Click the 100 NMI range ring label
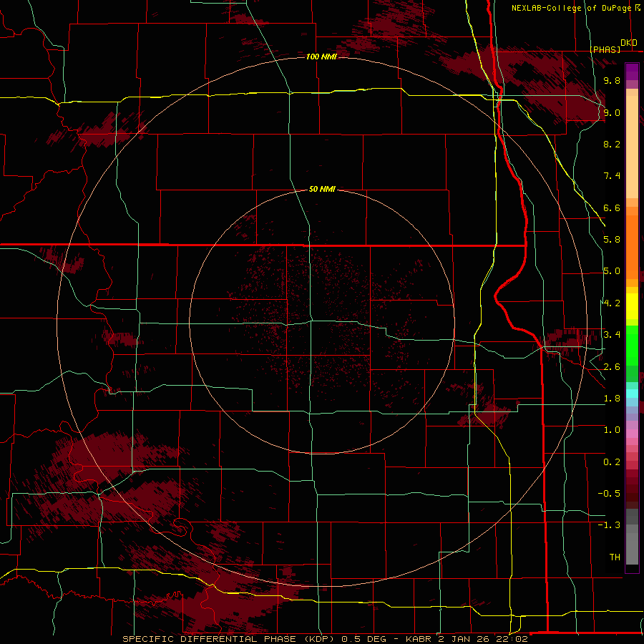Viewport: 644px width, 644px height. [321, 57]
